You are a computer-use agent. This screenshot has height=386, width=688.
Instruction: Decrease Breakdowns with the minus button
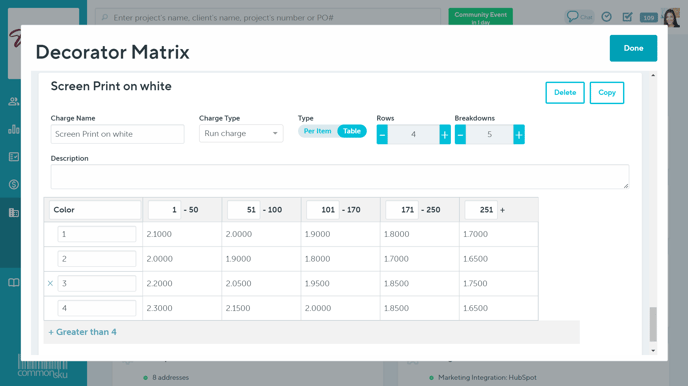pyautogui.click(x=460, y=135)
